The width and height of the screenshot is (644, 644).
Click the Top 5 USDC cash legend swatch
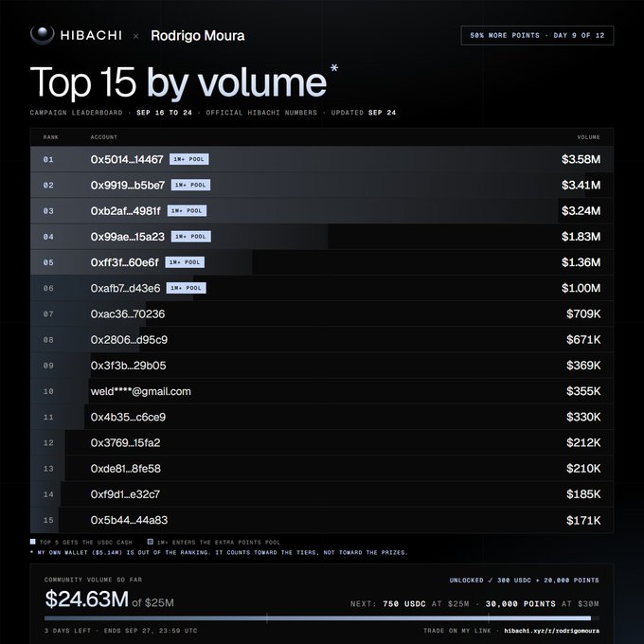tap(33, 542)
